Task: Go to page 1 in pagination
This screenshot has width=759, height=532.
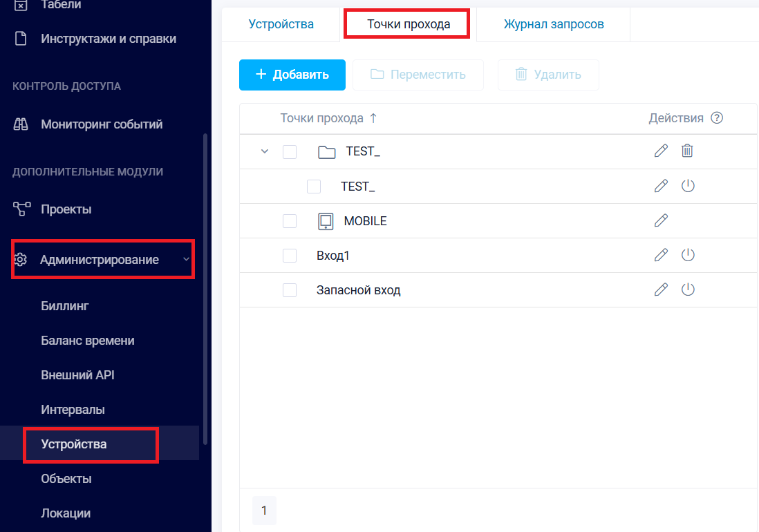Action: [x=264, y=511]
